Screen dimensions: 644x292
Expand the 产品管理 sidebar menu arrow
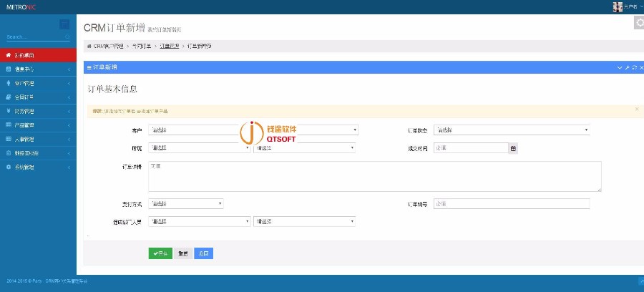[x=69, y=125]
